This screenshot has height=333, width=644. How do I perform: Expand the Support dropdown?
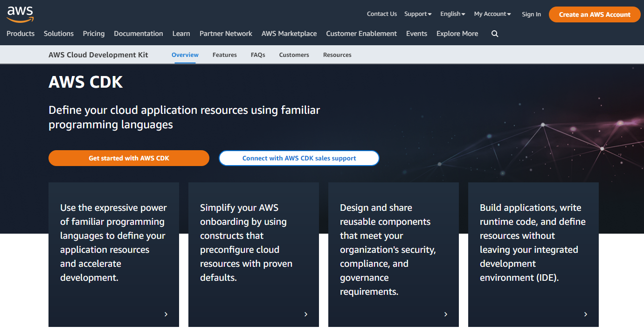417,14
